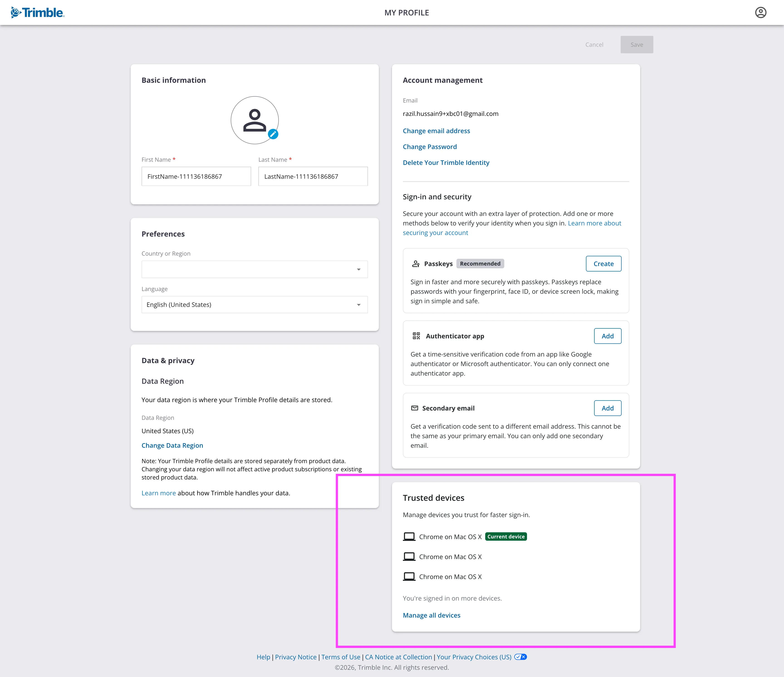Add a Secondary email
The width and height of the screenshot is (784, 677).
click(608, 408)
